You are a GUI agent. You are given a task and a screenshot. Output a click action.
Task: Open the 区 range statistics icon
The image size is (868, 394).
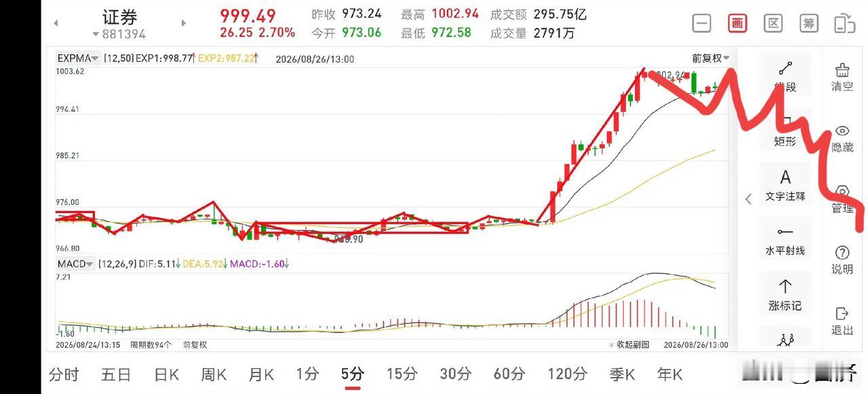pos(773,23)
